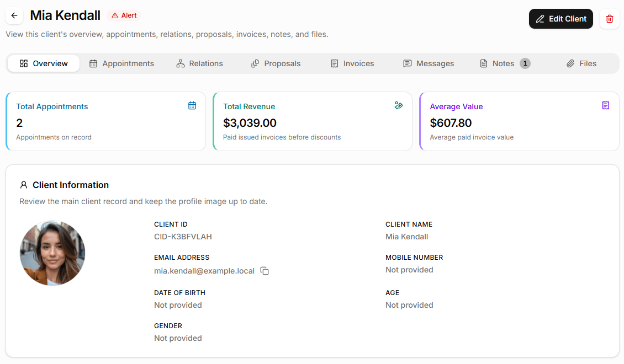624x364 pixels.
Task: Click the Client Information heading
Action: click(71, 185)
